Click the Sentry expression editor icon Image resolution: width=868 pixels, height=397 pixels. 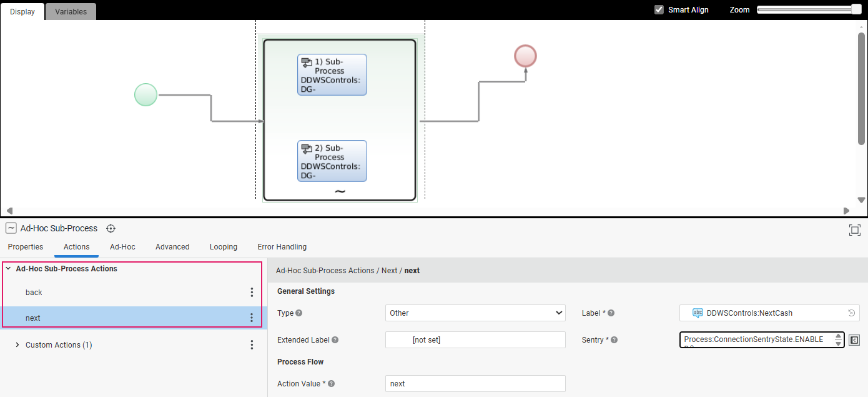(x=854, y=340)
